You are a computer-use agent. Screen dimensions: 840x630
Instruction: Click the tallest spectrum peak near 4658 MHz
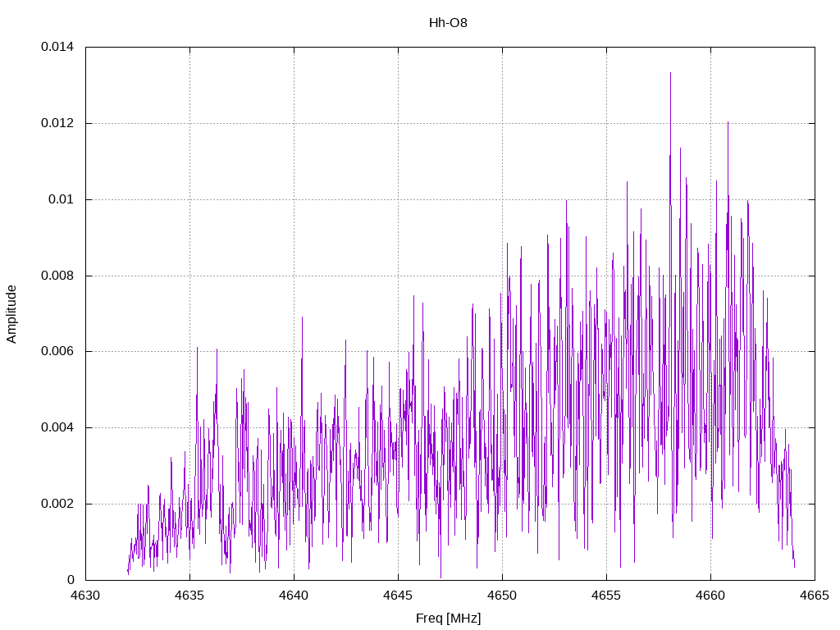[670, 74]
